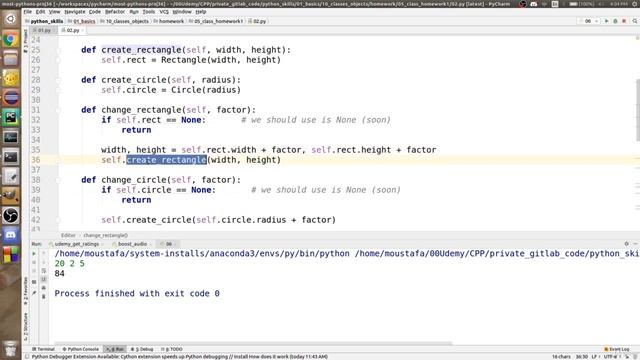Open the Favorites side tool window
Screen dimensions: 640x360
(26, 291)
